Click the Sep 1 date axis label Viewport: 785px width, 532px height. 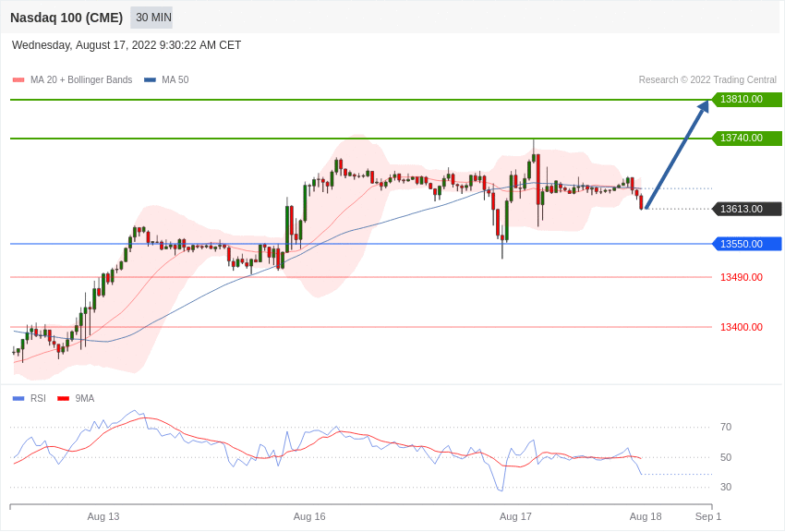pyautogui.click(x=708, y=516)
